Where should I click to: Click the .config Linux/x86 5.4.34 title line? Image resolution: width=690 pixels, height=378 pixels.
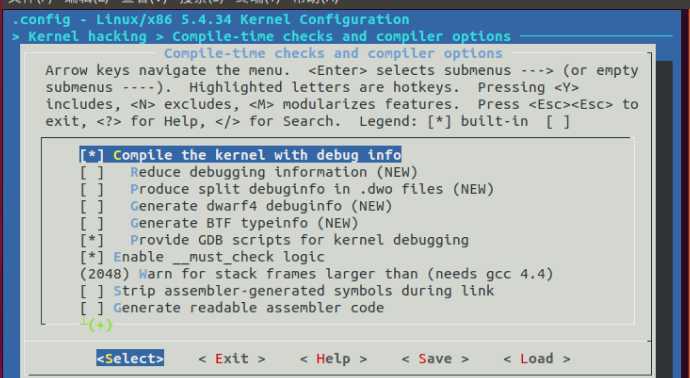[x=210, y=20]
